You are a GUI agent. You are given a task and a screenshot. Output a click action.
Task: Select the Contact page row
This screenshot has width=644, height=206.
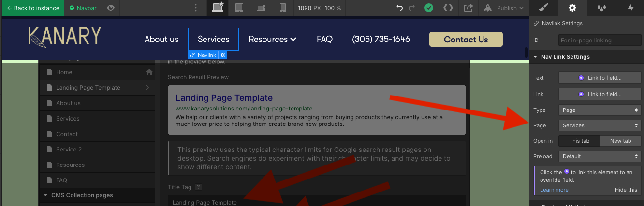97,134
